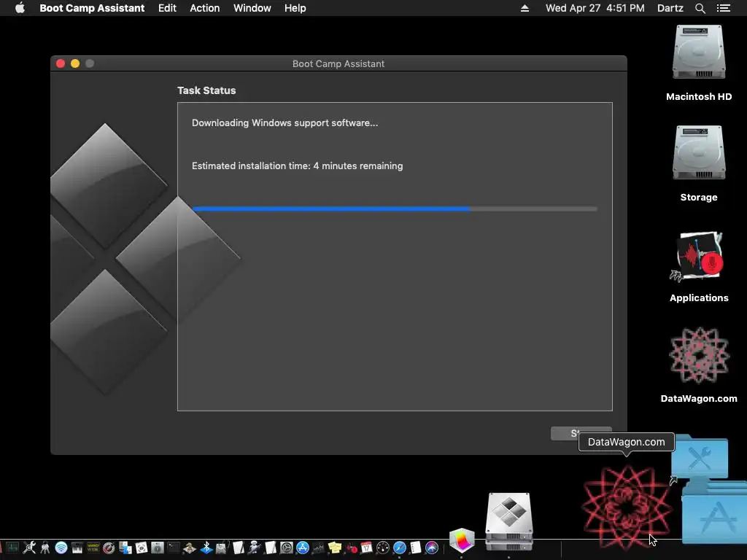The image size is (747, 560).
Task: Click the Estimated installation time text
Action: pyautogui.click(x=298, y=166)
